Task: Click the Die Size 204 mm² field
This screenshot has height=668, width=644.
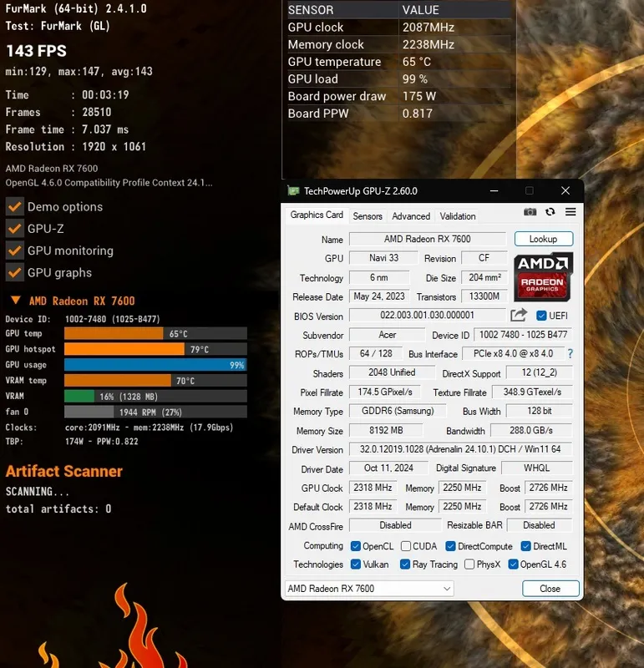Action: pos(484,277)
